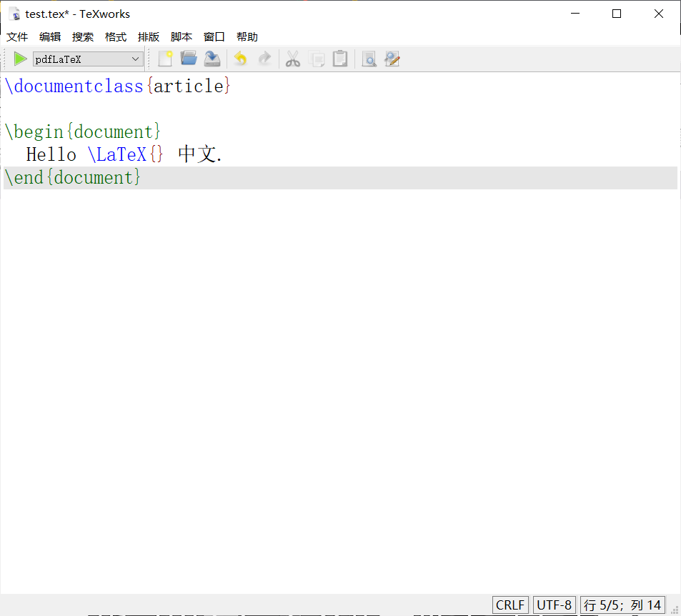Click the \documentclass command text

pyautogui.click(x=74, y=86)
